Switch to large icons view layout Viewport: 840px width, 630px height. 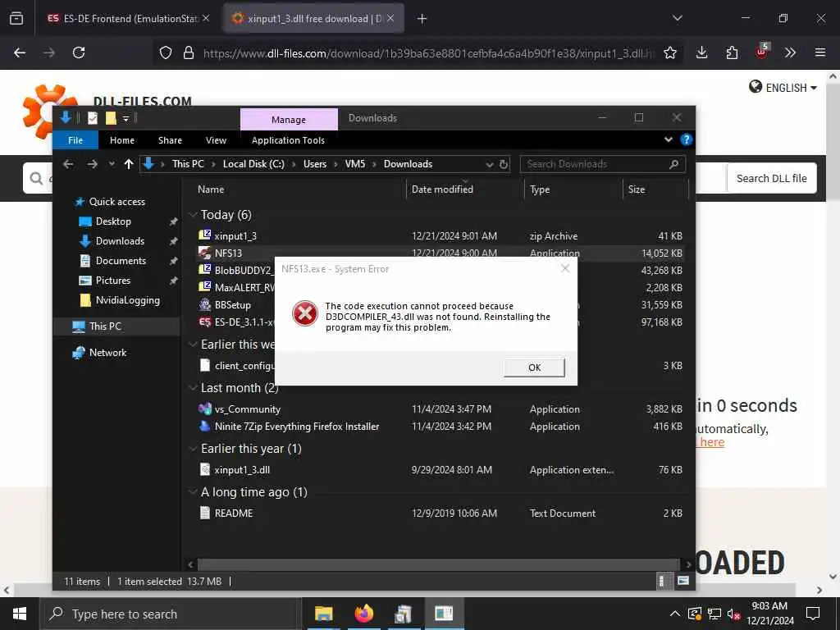(x=683, y=581)
